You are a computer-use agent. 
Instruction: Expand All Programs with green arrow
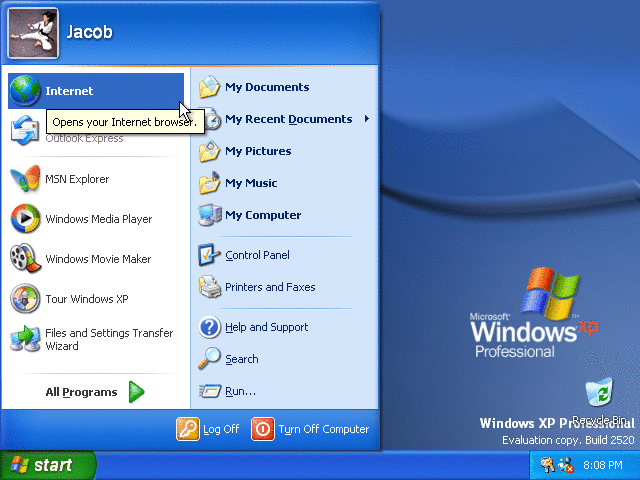136,392
